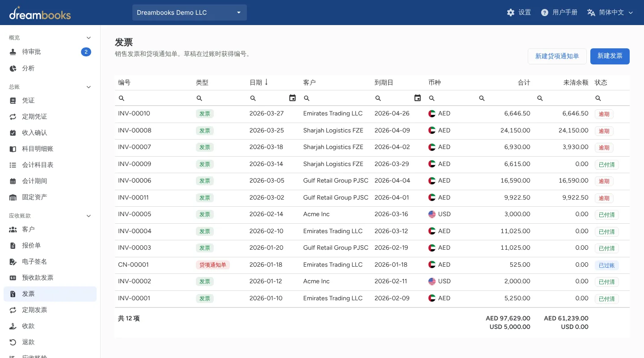
Task: Click the 定期凭证 recurring icon
Action: 13,117
